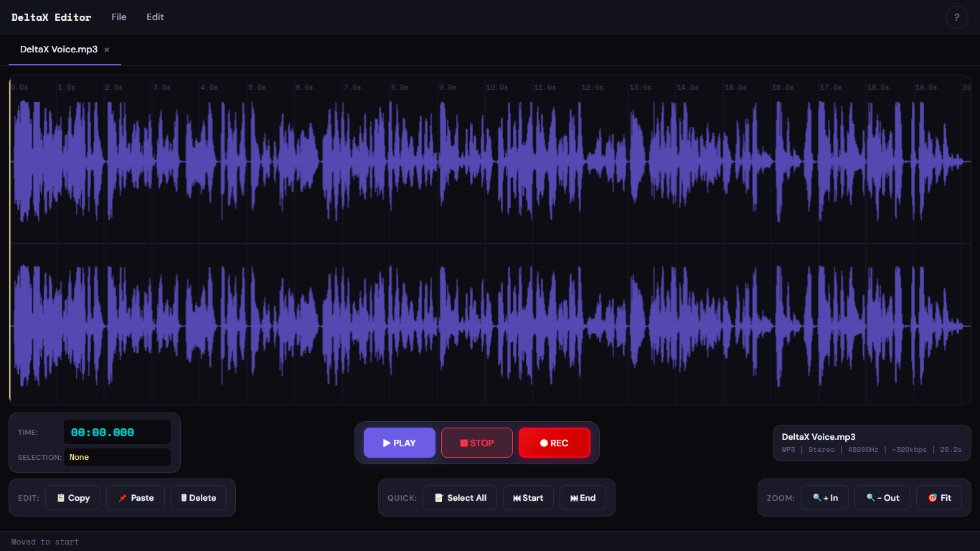The image size is (980, 551).
Task: Jump to Start using the skip-back icon
Action: tap(518, 497)
